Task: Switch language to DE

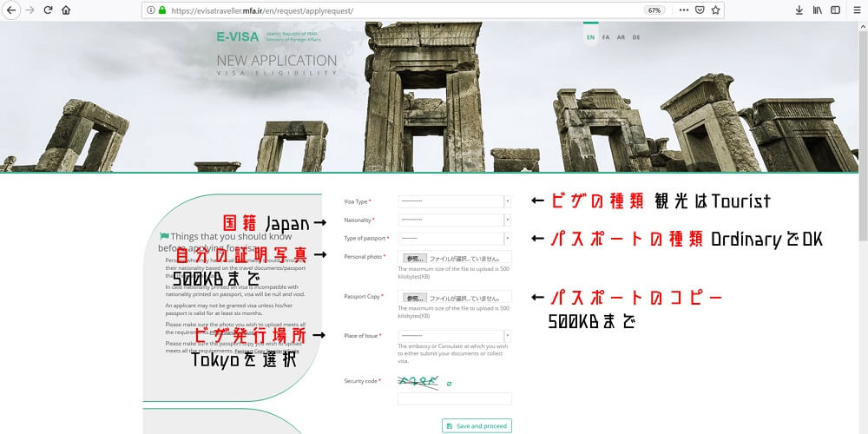Action: (x=636, y=37)
